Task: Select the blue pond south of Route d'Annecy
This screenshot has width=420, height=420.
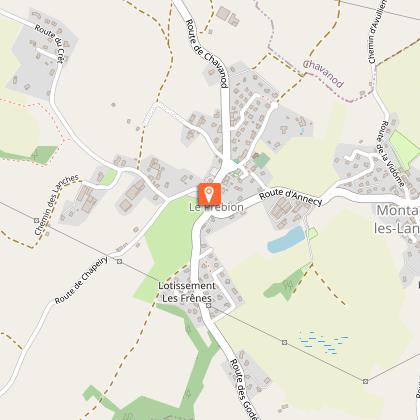Action: pos(286,240)
